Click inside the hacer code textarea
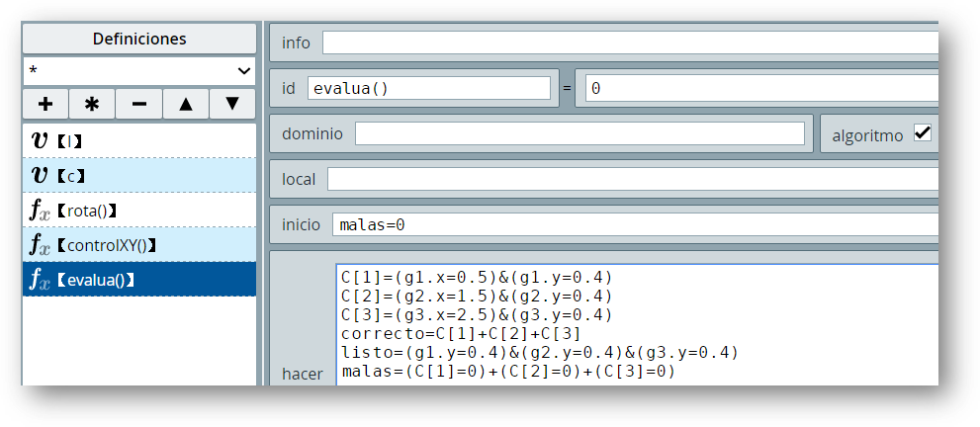980x427 pixels. coord(637,324)
